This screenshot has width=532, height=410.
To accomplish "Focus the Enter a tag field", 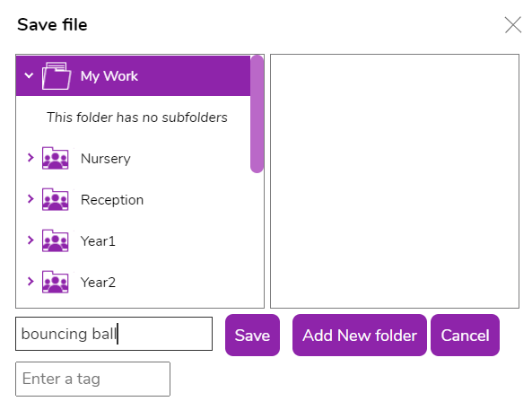I will pos(92,379).
